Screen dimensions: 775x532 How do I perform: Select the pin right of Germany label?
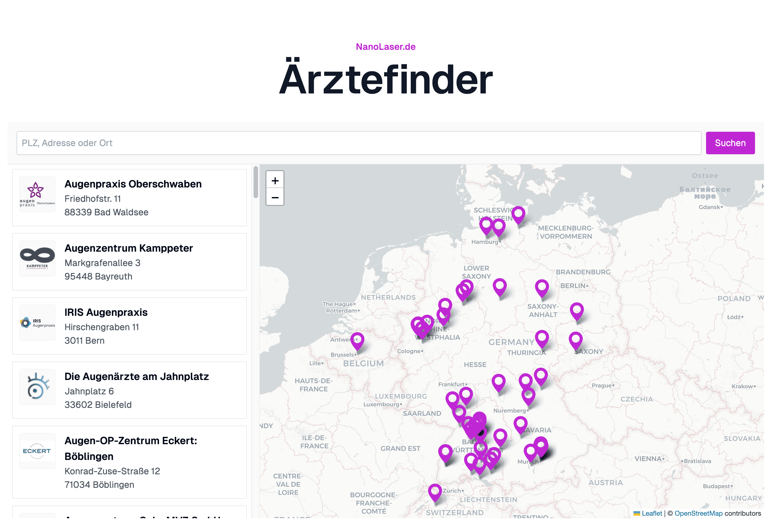click(x=542, y=339)
